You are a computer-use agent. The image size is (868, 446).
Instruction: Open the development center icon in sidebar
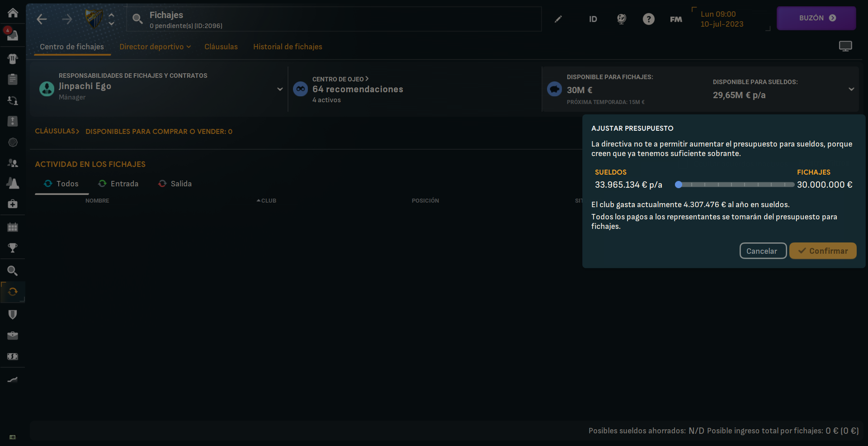click(x=13, y=380)
